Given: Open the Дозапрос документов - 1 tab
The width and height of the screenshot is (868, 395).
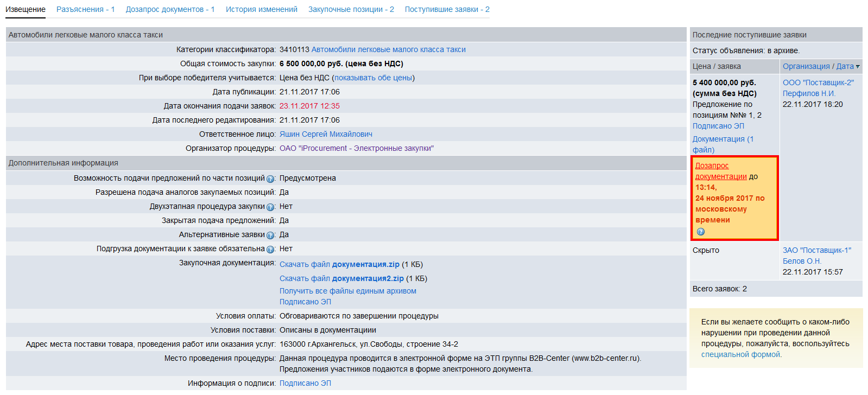Looking at the screenshot, I should coord(170,9).
